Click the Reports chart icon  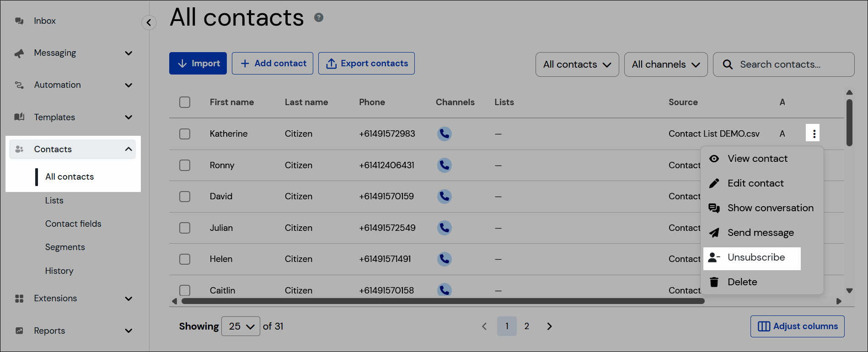click(19, 331)
